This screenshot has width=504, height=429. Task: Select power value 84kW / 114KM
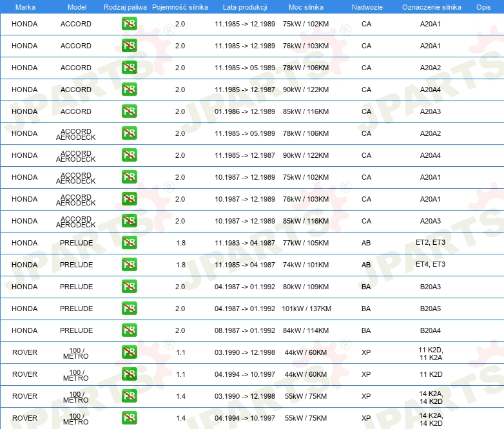pyautogui.click(x=305, y=330)
